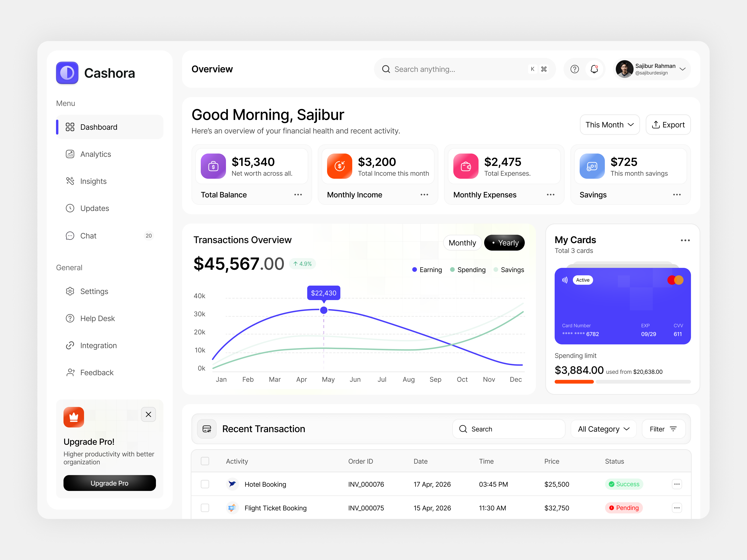
Task: Open the This Month period dropdown
Action: coord(610,125)
